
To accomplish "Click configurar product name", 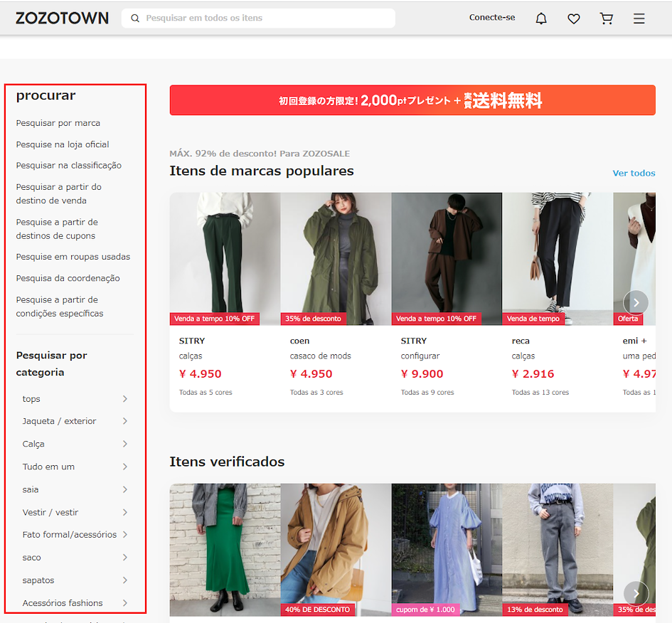I will 420,356.
